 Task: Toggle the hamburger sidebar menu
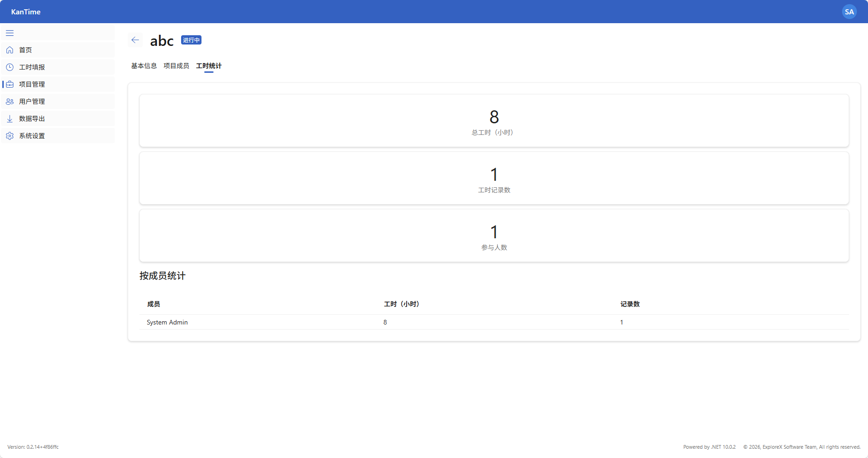point(10,33)
